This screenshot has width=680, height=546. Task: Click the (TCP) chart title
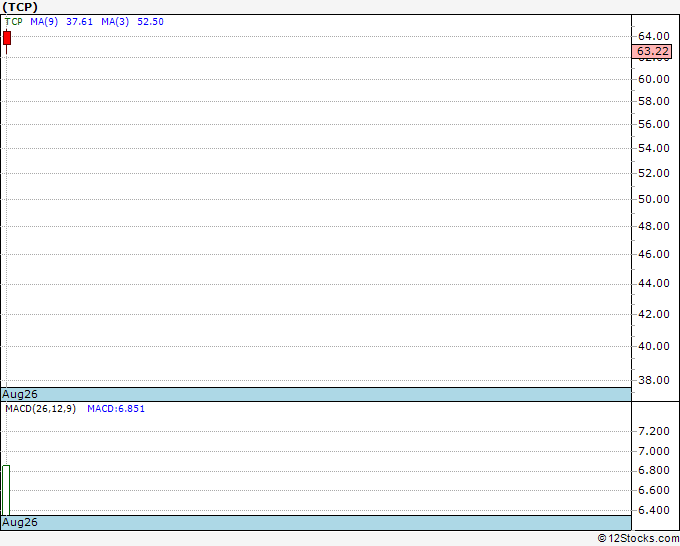point(20,7)
